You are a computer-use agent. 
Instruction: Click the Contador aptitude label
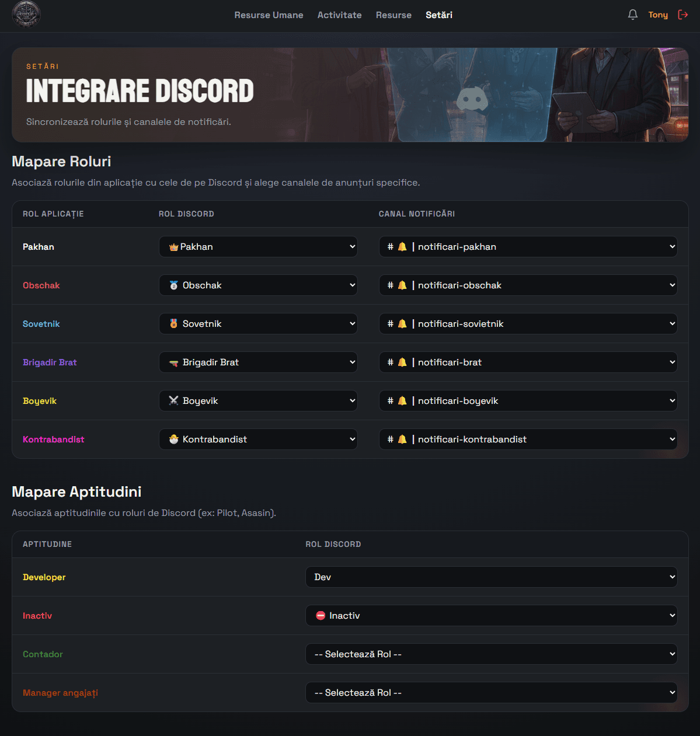pos(43,654)
